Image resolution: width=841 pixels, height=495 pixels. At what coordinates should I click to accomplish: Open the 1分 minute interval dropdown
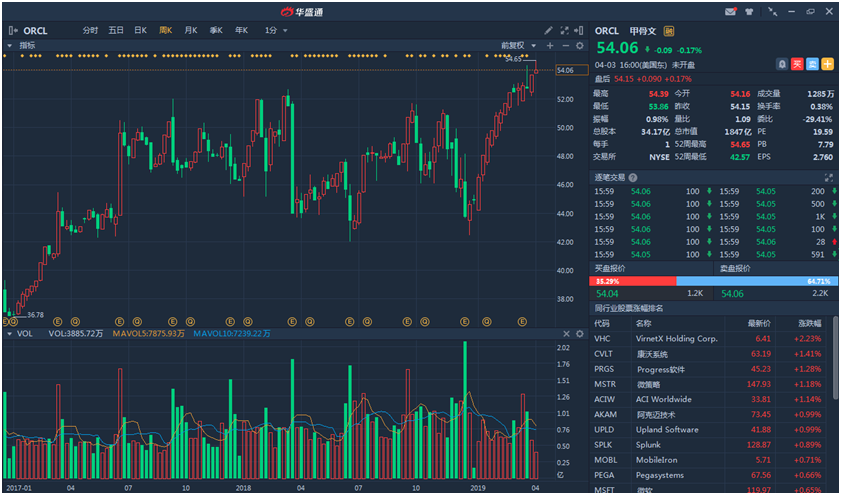point(276,30)
